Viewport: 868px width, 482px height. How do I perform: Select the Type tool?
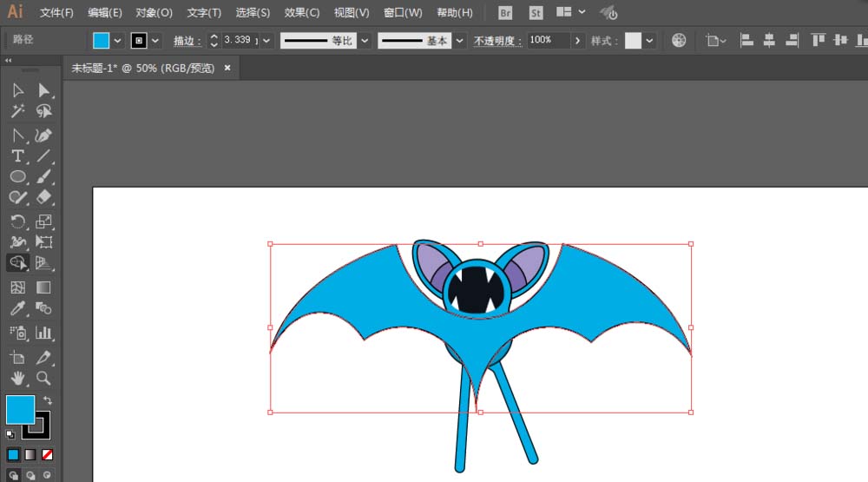[17, 156]
